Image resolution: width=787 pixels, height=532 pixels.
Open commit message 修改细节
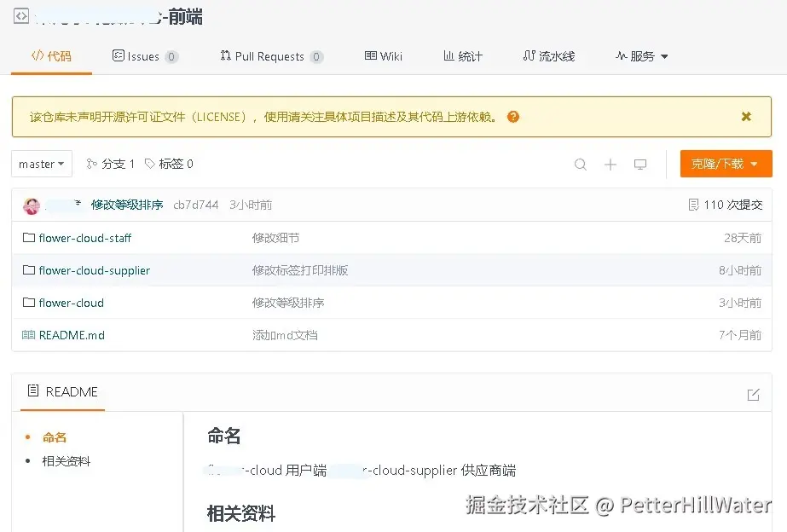click(x=275, y=238)
